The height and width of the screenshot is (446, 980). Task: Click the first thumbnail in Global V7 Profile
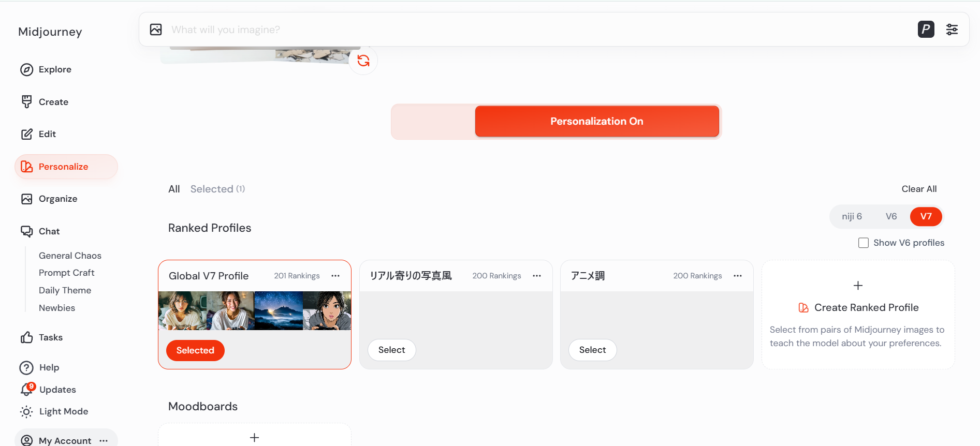pyautogui.click(x=182, y=310)
